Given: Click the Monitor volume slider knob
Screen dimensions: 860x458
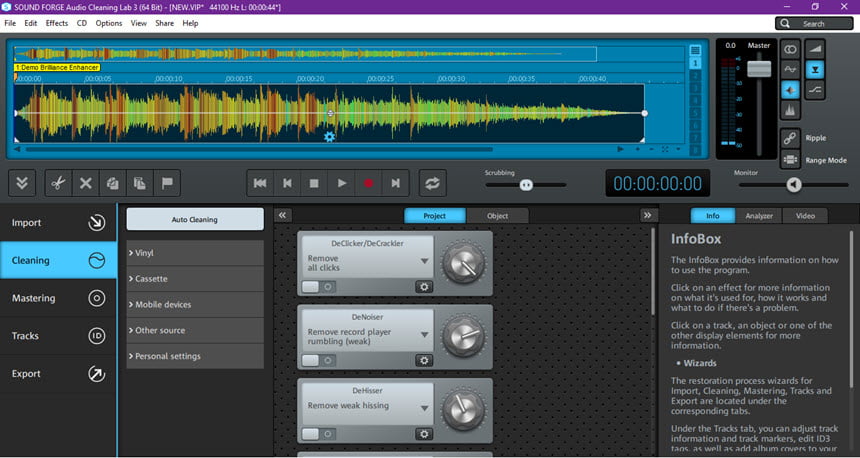Looking at the screenshot, I should (794, 185).
